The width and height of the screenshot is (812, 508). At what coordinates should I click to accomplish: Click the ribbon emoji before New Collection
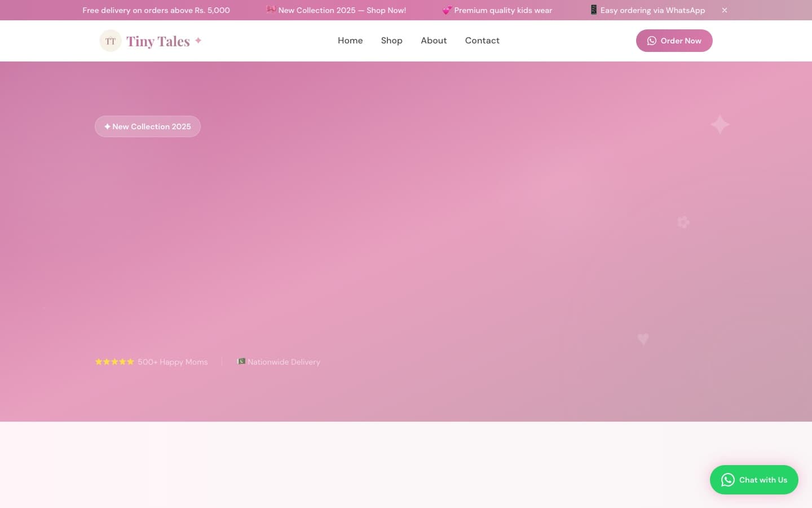(x=271, y=10)
